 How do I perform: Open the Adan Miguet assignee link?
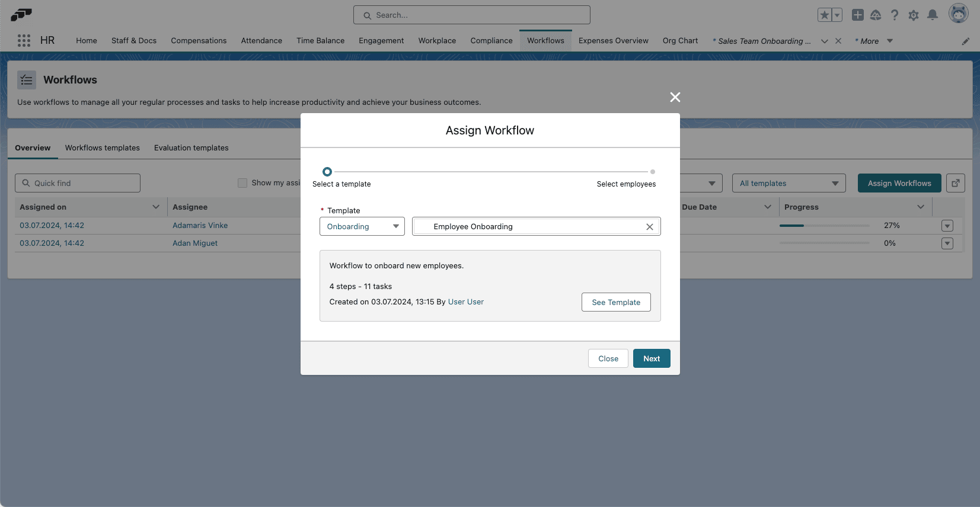coord(195,243)
